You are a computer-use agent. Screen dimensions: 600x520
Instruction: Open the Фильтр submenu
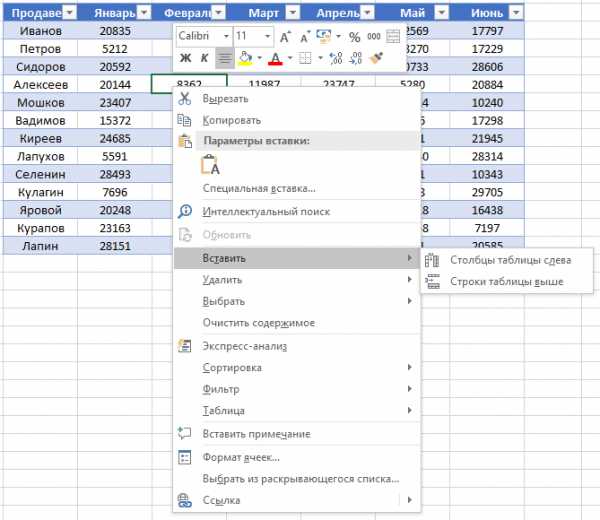point(297,389)
